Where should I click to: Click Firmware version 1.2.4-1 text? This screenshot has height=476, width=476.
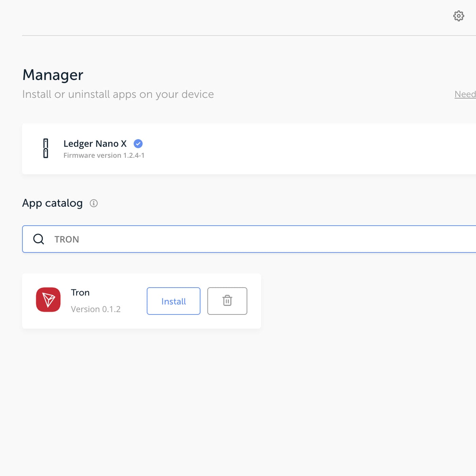(x=104, y=155)
